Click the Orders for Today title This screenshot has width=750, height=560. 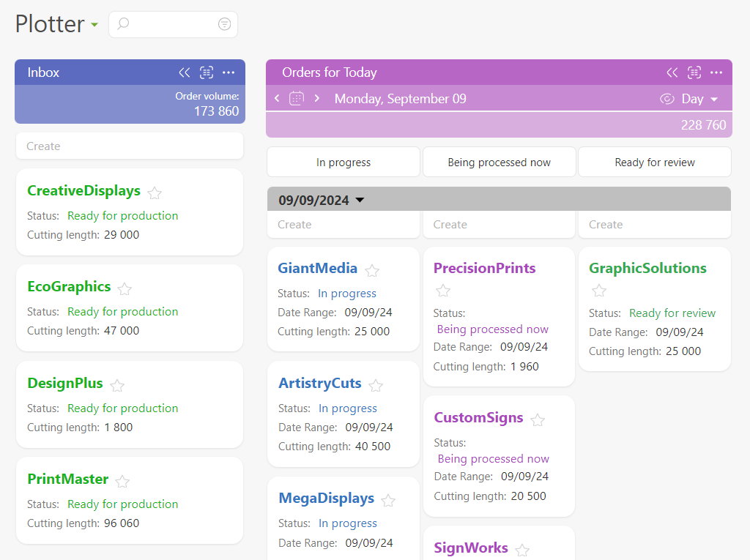(x=329, y=72)
